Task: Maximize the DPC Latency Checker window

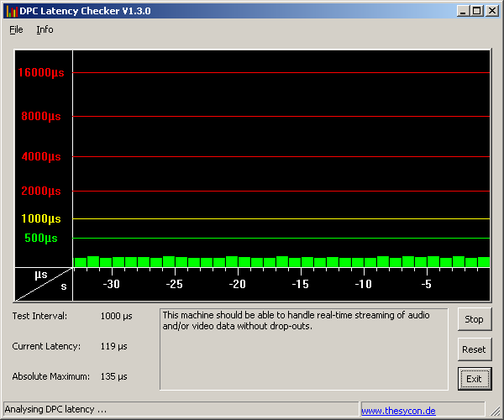Action: point(476,11)
